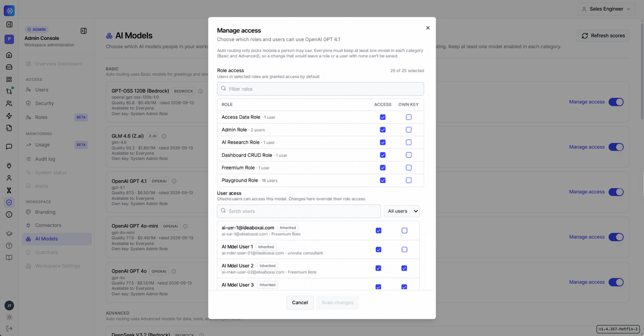Toggle the theme sun icon
The height and width of the screenshot is (336, 644).
pos(9,317)
